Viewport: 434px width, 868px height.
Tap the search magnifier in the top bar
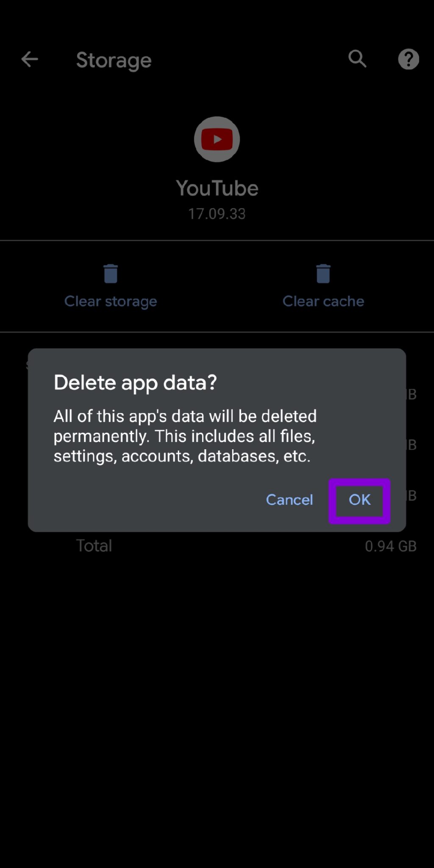[x=357, y=59]
